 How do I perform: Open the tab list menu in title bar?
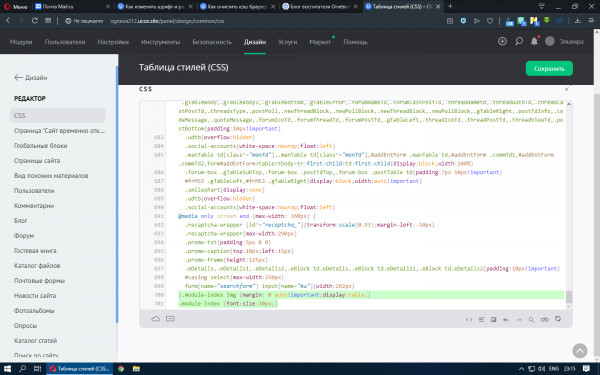pos(541,6)
